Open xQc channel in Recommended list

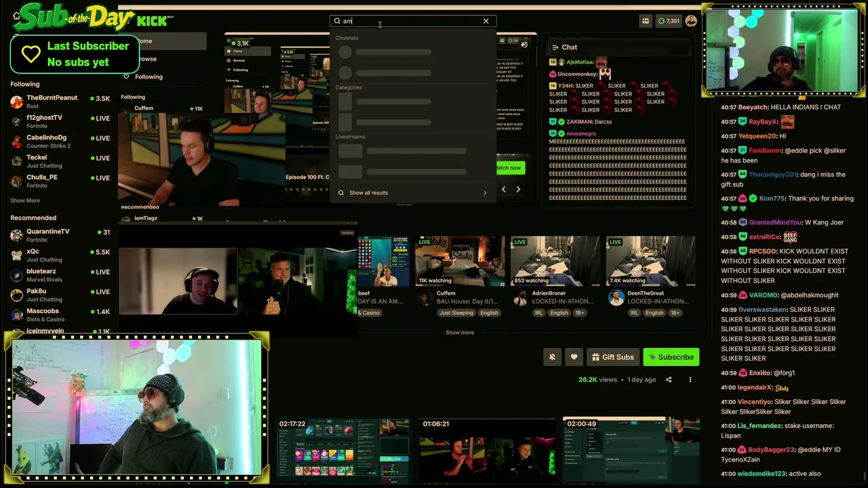[60, 256]
